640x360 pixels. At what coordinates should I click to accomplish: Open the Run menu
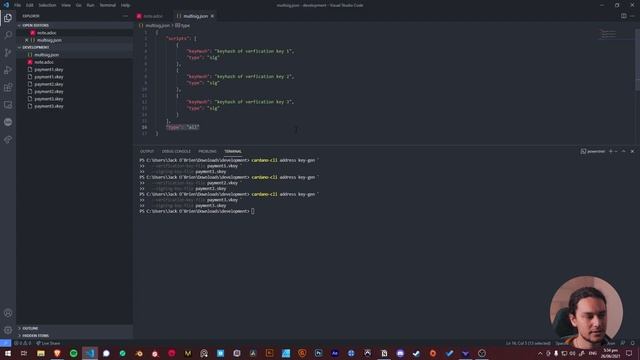point(90,5)
